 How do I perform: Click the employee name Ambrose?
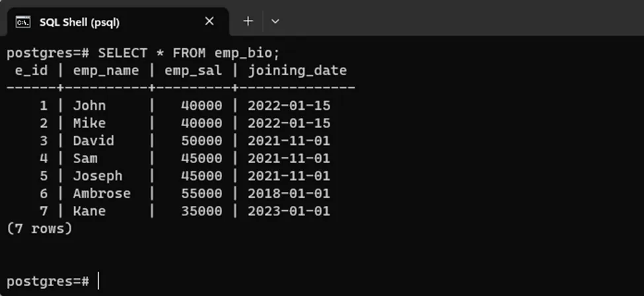tap(101, 194)
